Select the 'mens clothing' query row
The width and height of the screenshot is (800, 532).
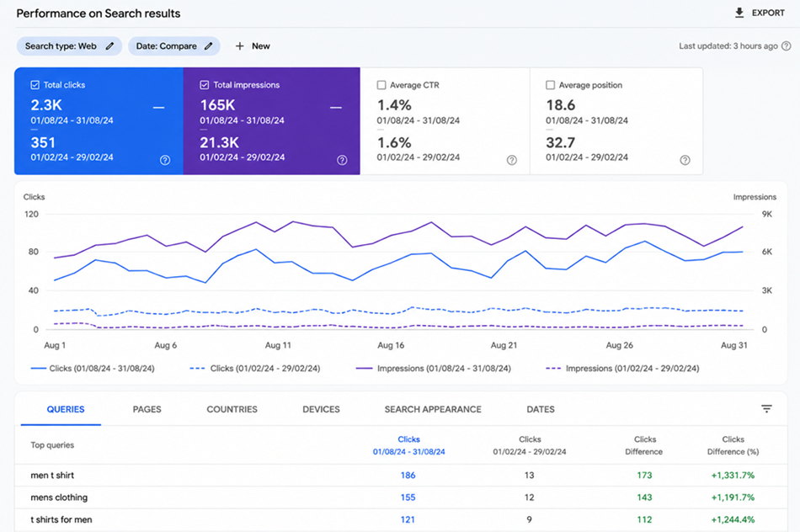point(401,497)
